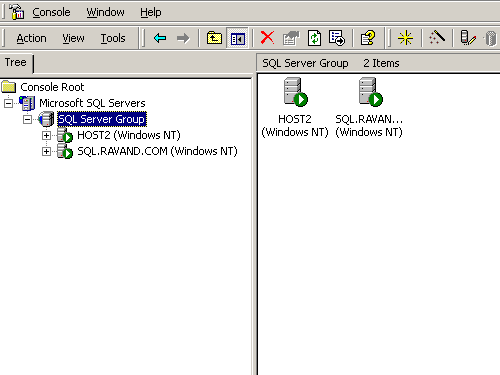This screenshot has width=500, height=375.
Task: Click the yellow starburst New icon
Action: point(405,38)
